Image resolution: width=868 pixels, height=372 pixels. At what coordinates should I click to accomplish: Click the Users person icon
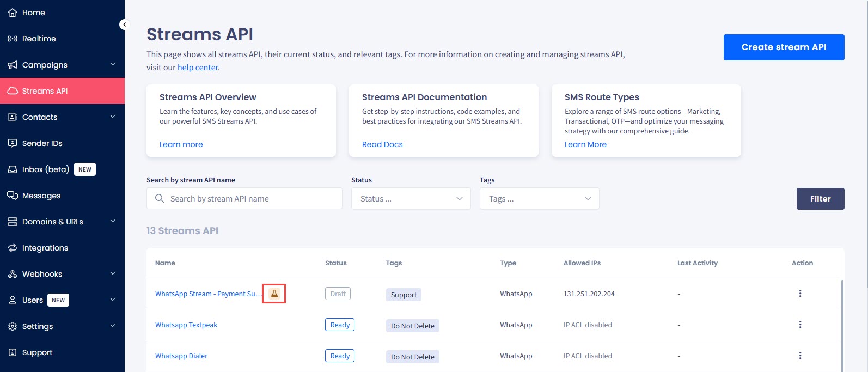tap(13, 300)
